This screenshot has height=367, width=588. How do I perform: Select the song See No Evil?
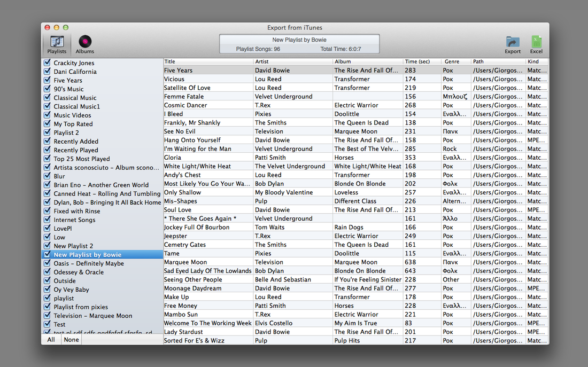click(180, 131)
